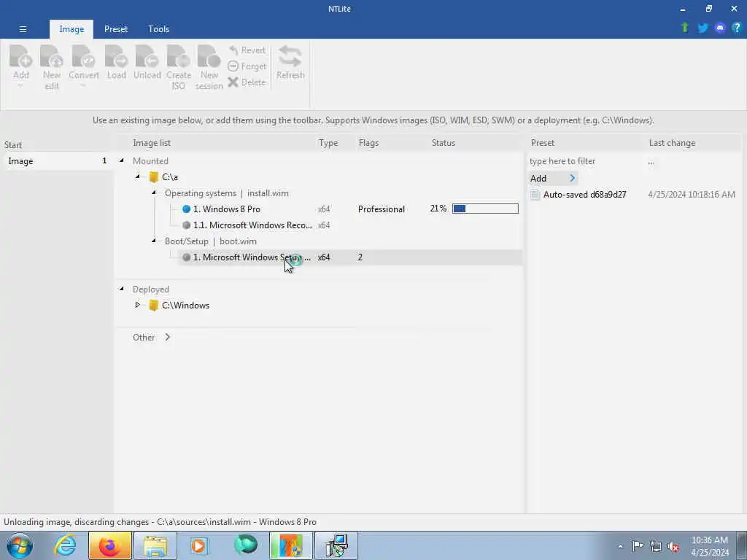Switch to the Image tab
Viewport: 747px width, 560px height.
click(x=71, y=29)
